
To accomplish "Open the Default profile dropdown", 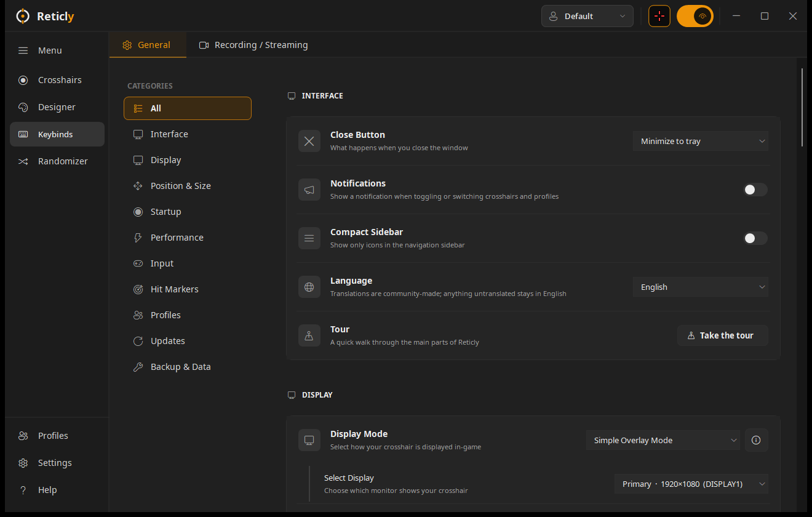I will pos(587,16).
